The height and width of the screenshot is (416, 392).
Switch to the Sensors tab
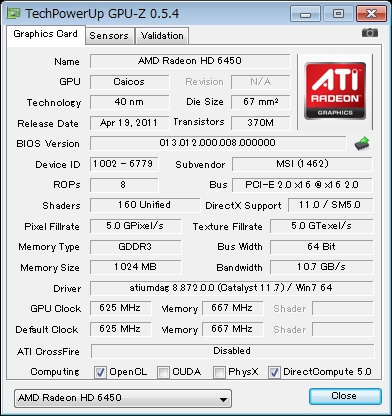pyautogui.click(x=109, y=36)
